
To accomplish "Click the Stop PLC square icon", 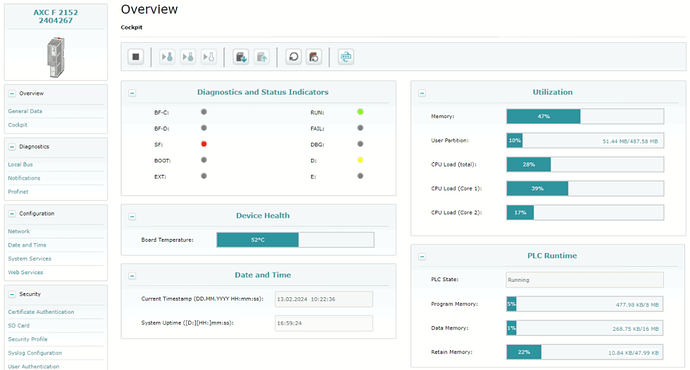I will click(x=136, y=57).
